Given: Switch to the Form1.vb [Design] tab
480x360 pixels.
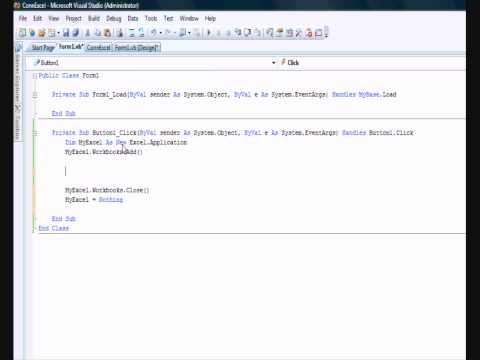Looking at the screenshot, I should pyautogui.click(x=137, y=48).
